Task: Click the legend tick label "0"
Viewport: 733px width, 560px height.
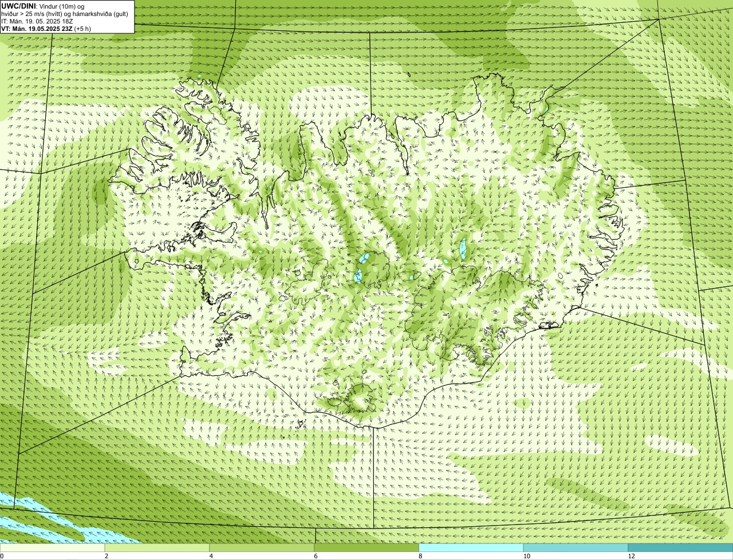Action: pos(2,556)
